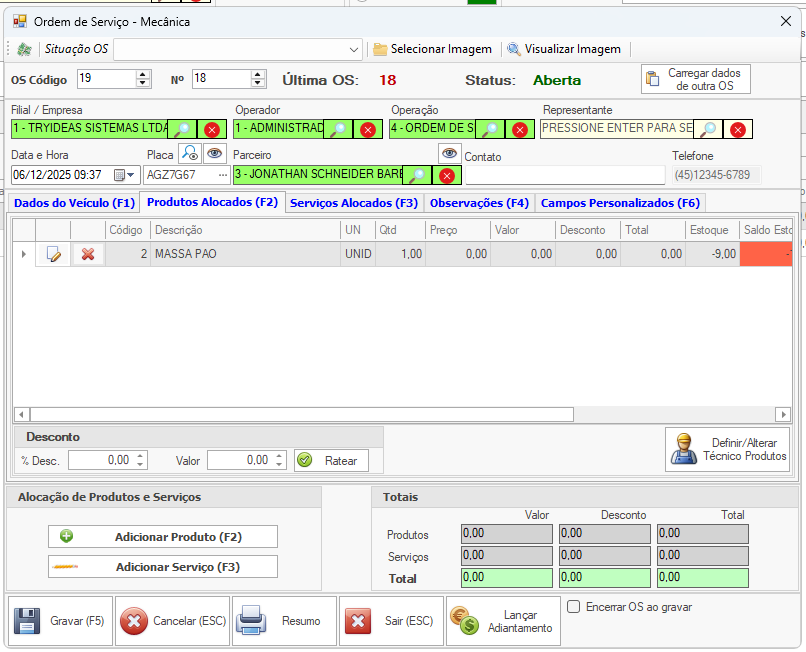Enable Encerrar OS ao gravar checkbox
The height and width of the screenshot is (652, 806).
click(573, 607)
